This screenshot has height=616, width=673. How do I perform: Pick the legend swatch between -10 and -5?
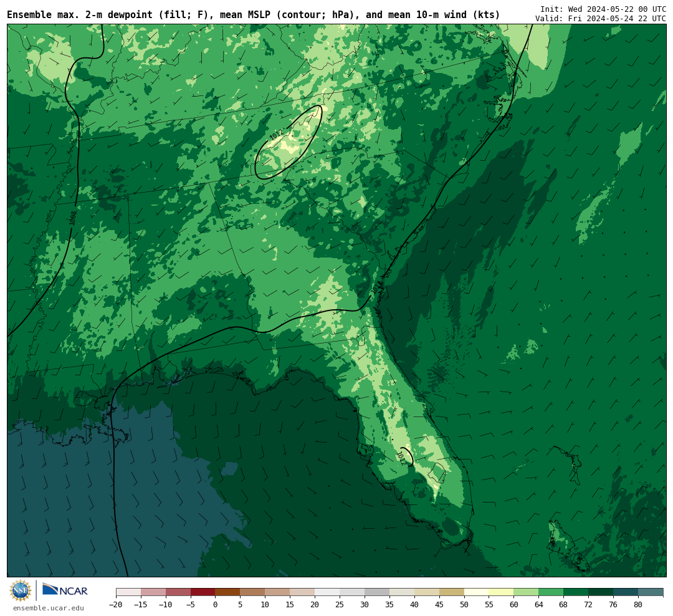[178, 592]
